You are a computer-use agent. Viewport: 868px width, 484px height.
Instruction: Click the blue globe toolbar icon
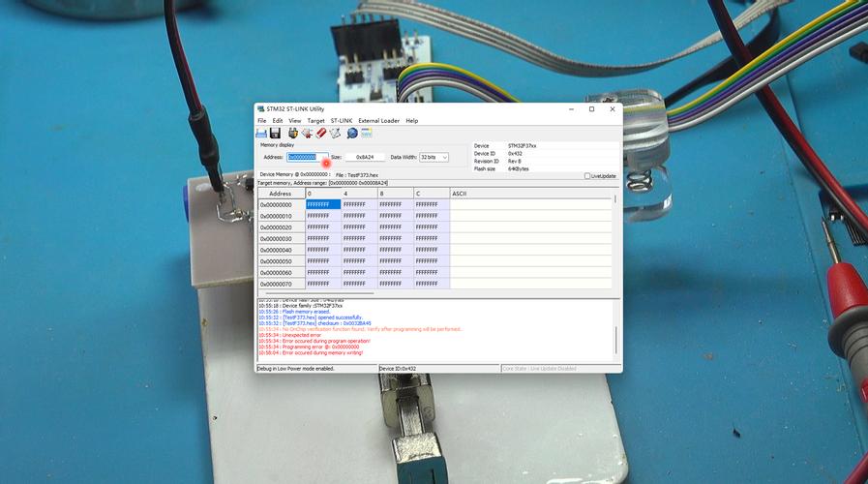point(352,133)
